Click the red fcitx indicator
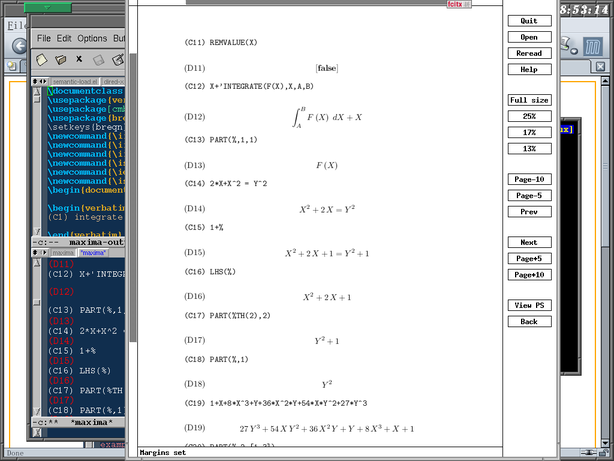 pyautogui.click(x=459, y=4)
